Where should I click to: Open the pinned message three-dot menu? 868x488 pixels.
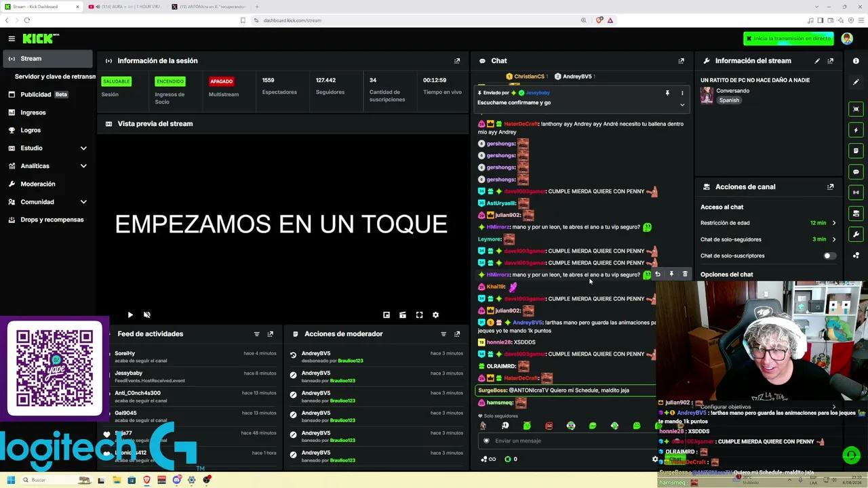[682, 93]
